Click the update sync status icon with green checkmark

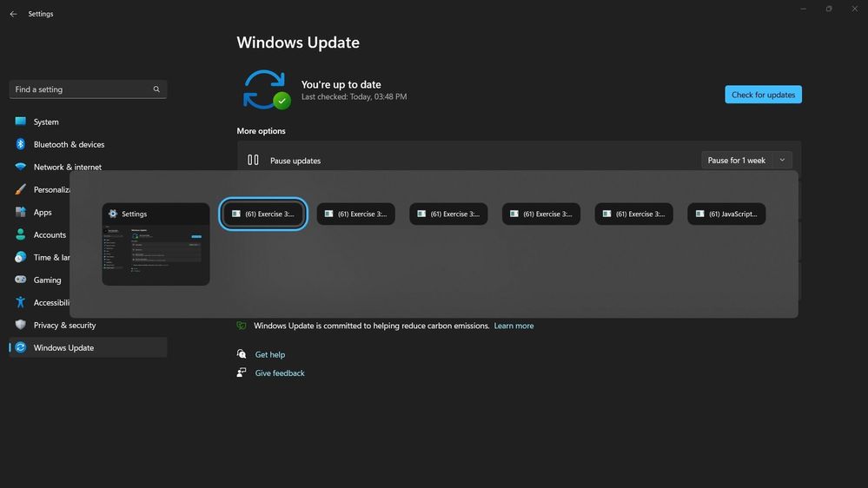point(267,89)
